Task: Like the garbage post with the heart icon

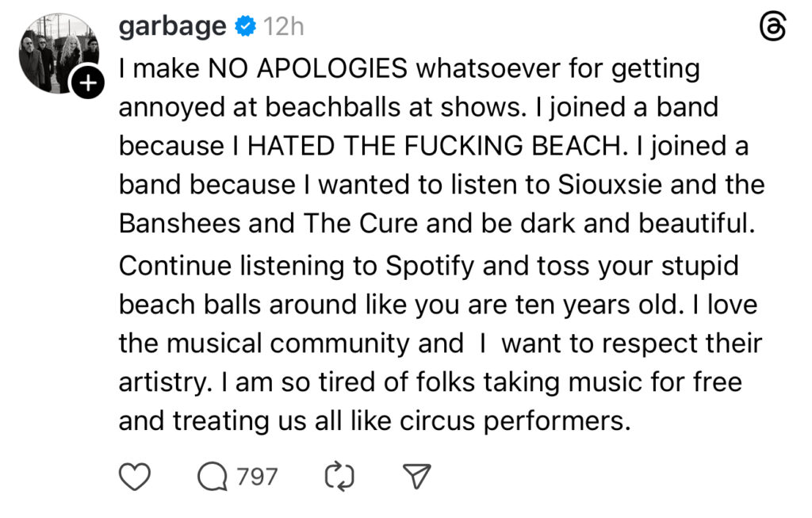Action: click(135, 476)
